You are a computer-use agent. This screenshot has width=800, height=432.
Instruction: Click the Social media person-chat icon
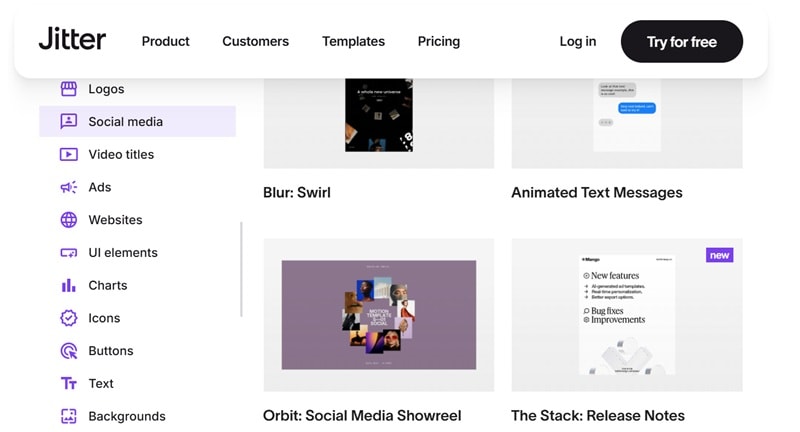(x=69, y=121)
